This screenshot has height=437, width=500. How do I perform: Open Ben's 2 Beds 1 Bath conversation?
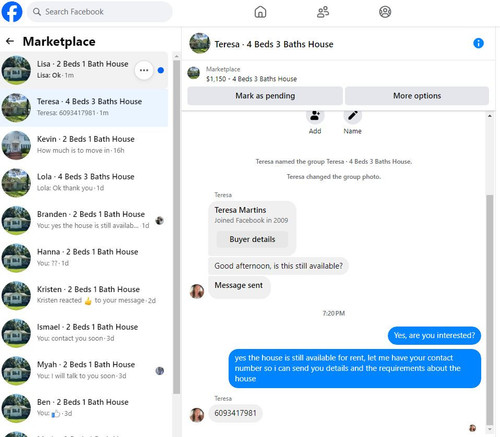(x=84, y=408)
